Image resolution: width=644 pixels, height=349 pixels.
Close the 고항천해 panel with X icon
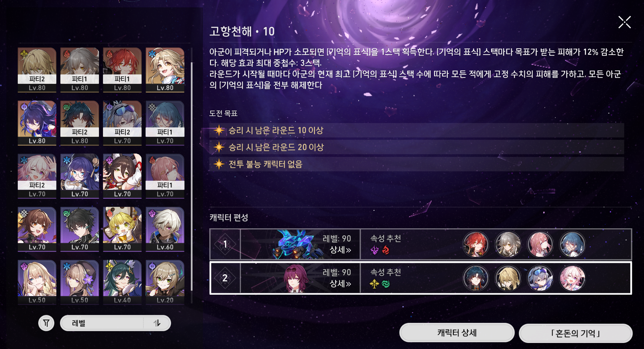625,22
